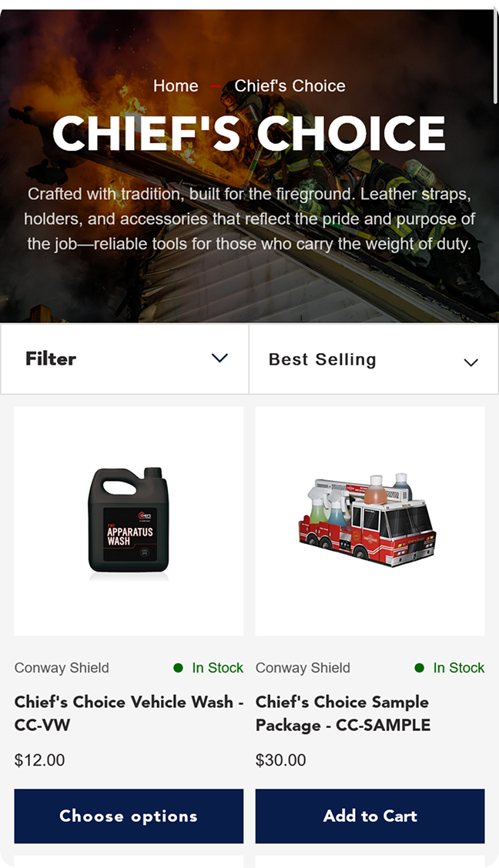This screenshot has height=868, width=499.
Task: Open the Apparatus Wash jug image
Action: tap(129, 522)
